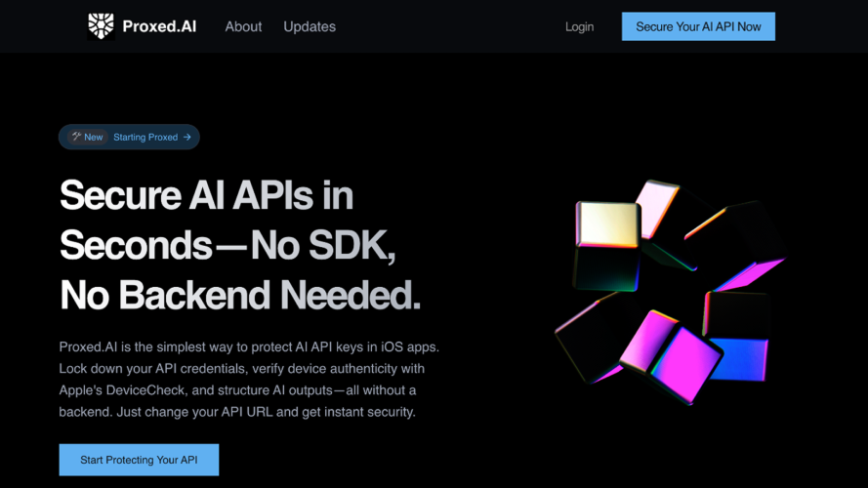Click the arrow next to Starting Proxed
Viewport: 868px width, 488px height.
187,138
